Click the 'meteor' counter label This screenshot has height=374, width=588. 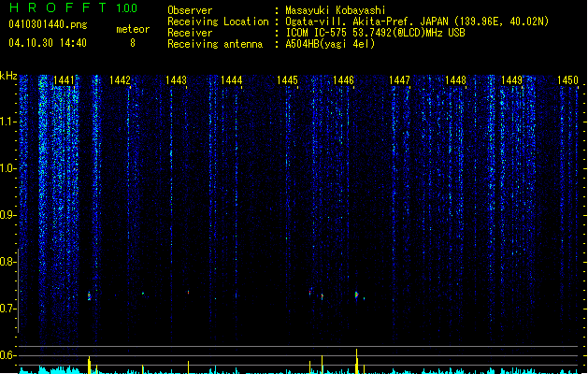pos(133,29)
